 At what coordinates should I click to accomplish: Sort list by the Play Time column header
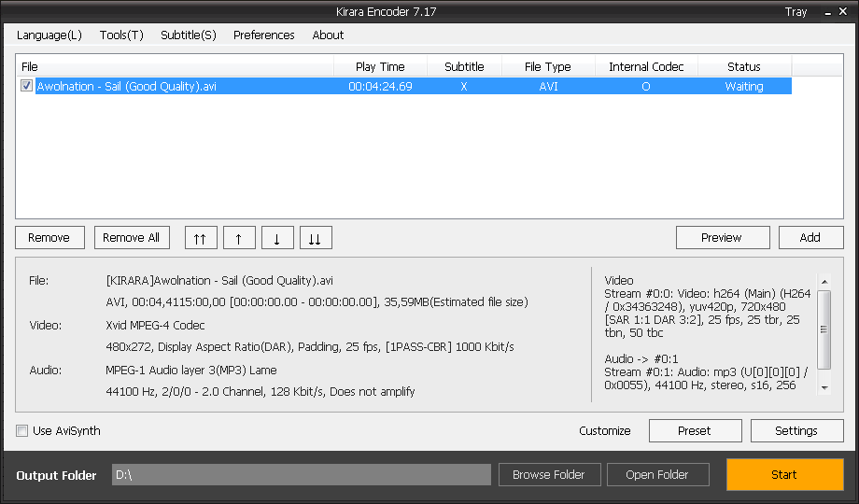(x=380, y=67)
